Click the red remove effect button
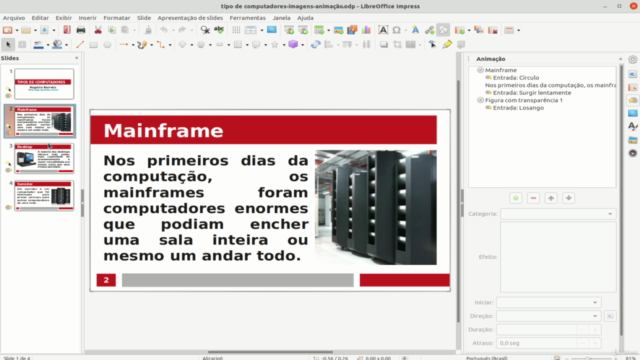640x360 pixels. pyautogui.click(x=533, y=198)
